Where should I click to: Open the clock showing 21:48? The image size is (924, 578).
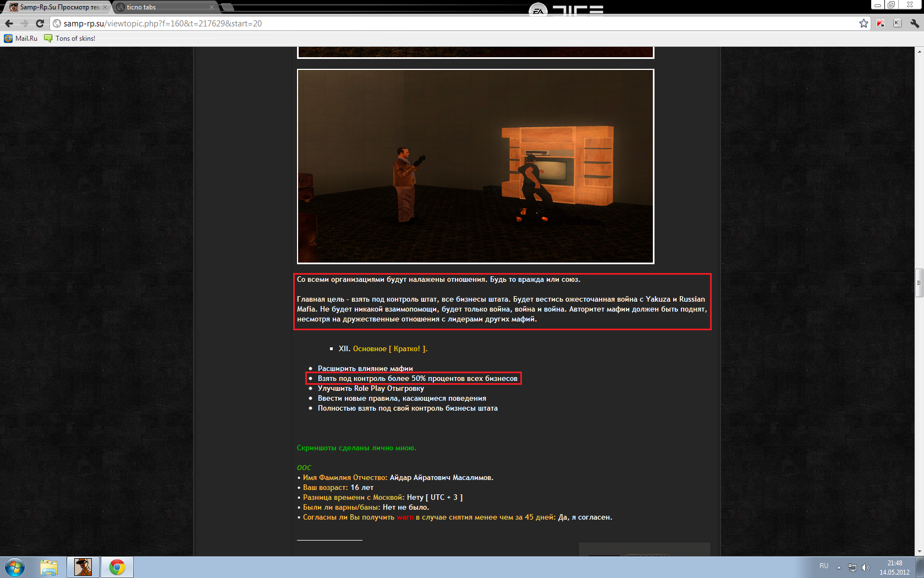click(x=894, y=568)
